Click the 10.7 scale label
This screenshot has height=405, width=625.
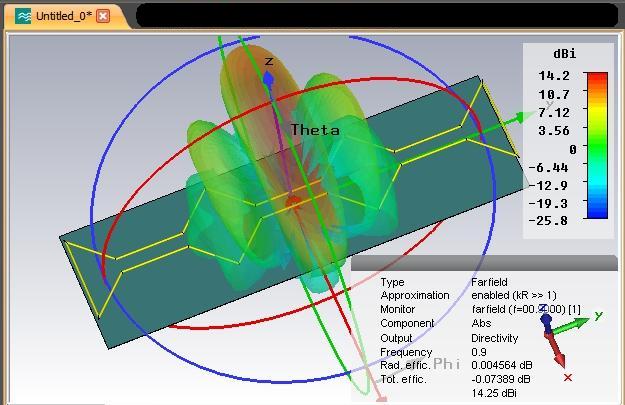(554, 94)
